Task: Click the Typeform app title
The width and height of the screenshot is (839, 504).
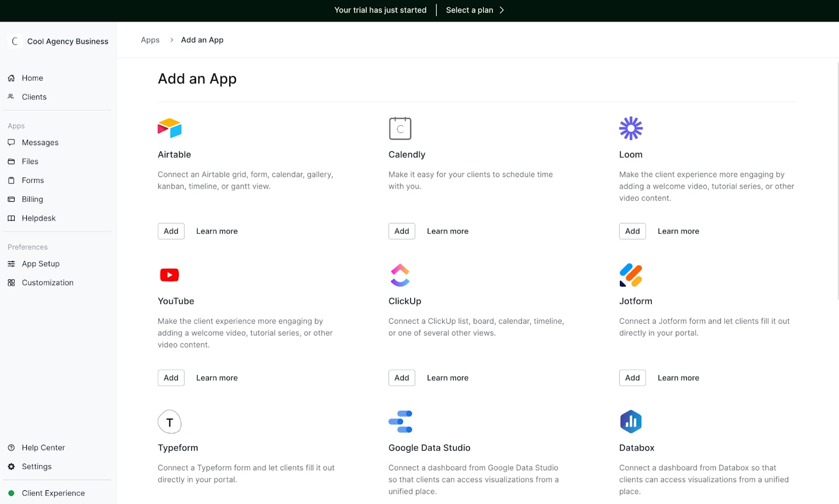Action: 178,448
